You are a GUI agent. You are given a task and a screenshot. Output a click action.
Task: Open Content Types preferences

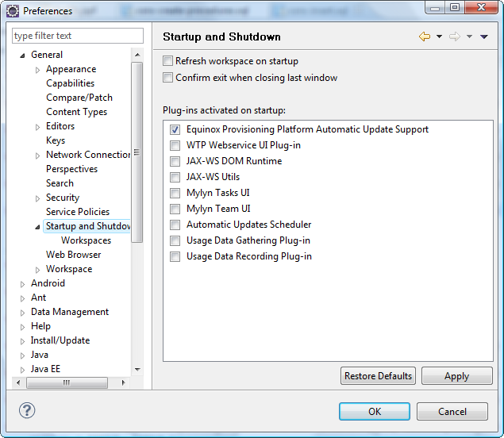click(76, 112)
